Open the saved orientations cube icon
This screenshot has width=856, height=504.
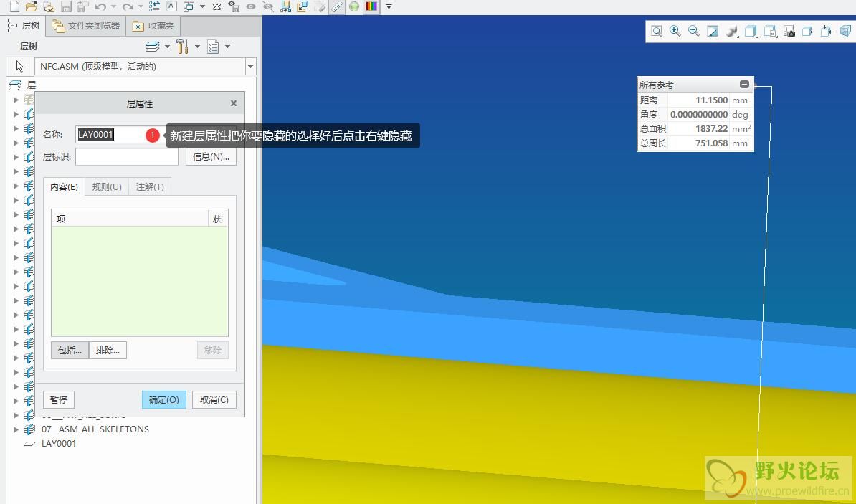[x=751, y=31]
